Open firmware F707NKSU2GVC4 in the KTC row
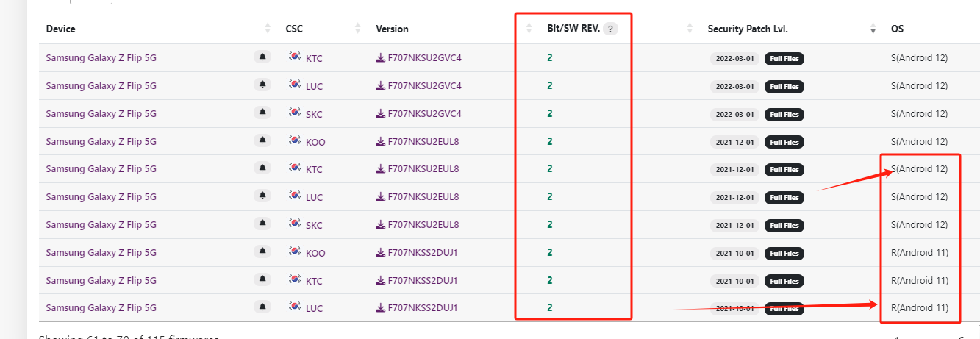 pos(418,57)
